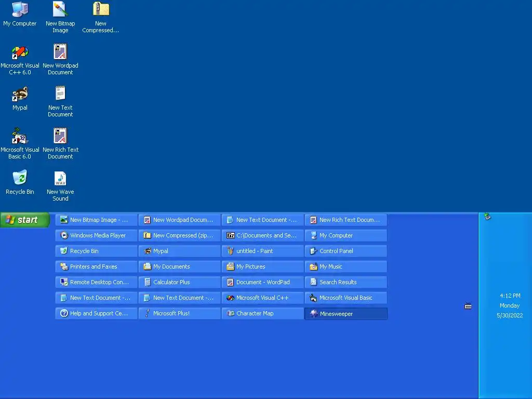This screenshot has width=532, height=399.
Task: Switch to Recycle Bin taskbar window
Action: [x=97, y=251]
